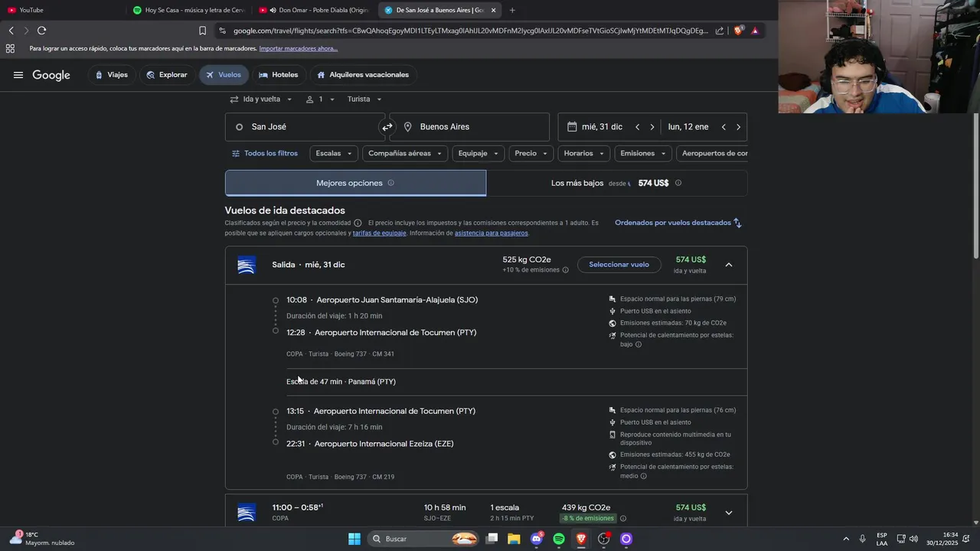Switch to the YouTube browser tab

pyautogui.click(x=61, y=10)
